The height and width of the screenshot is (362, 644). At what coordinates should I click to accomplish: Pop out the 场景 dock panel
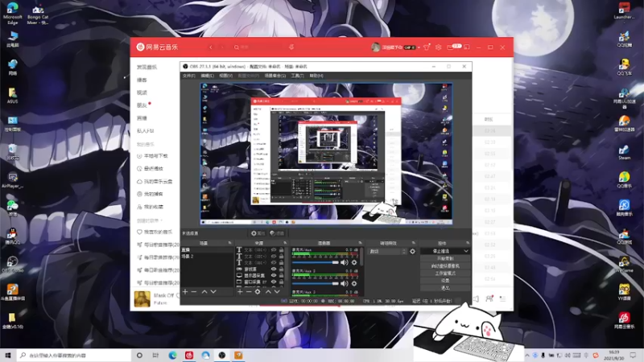coord(230,243)
